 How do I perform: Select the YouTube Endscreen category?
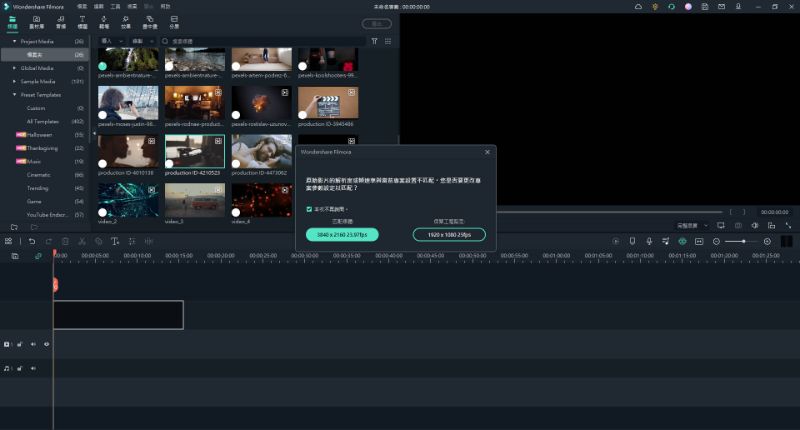point(45,215)
